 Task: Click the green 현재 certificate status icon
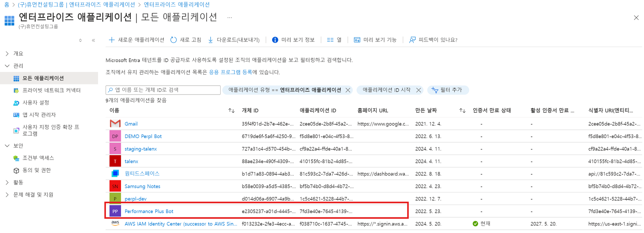[x=475, y=224]
